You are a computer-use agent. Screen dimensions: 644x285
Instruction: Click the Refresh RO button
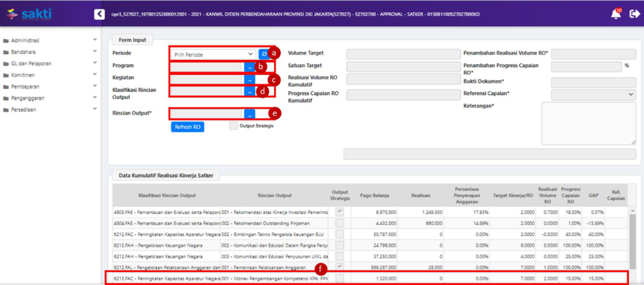point(187,127)
